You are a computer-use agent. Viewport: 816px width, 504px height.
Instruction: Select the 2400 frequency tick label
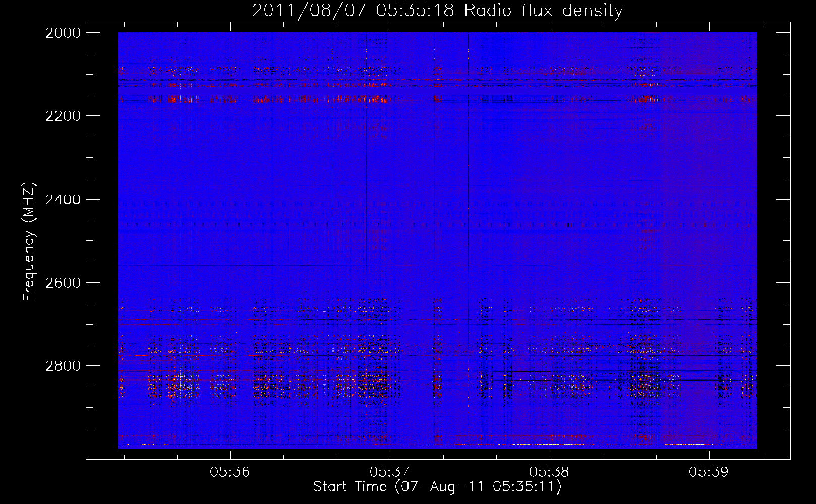tap(63, 200)
